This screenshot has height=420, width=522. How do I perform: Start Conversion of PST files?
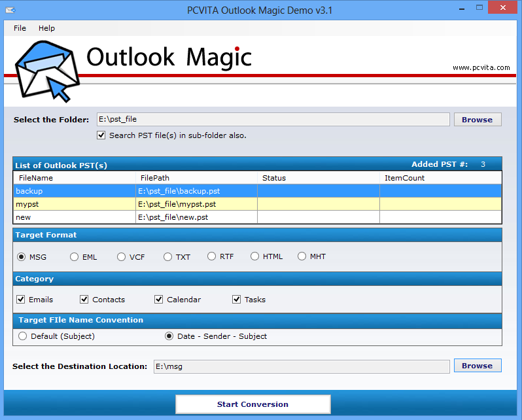click(x=253, y=404)
